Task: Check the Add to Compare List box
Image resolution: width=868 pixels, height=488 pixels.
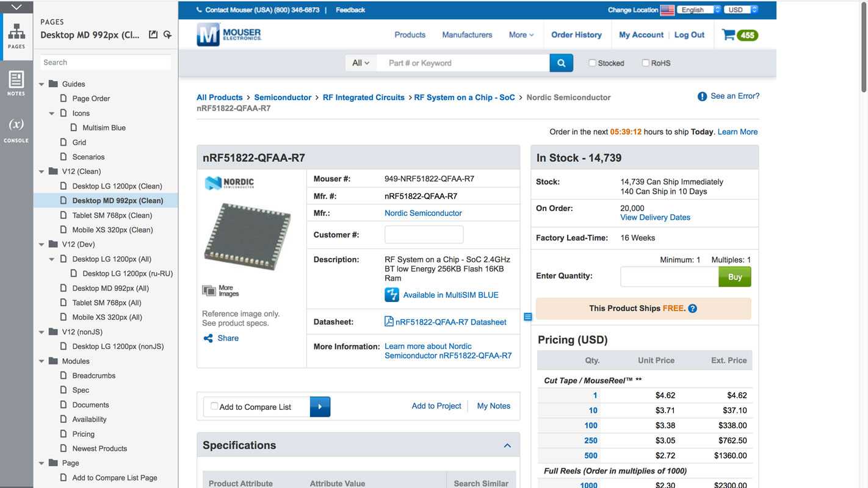Action: 214,405
